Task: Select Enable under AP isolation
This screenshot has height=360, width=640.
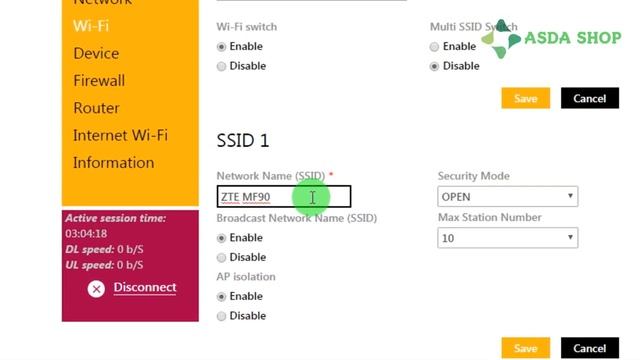Action: [221, 296]
